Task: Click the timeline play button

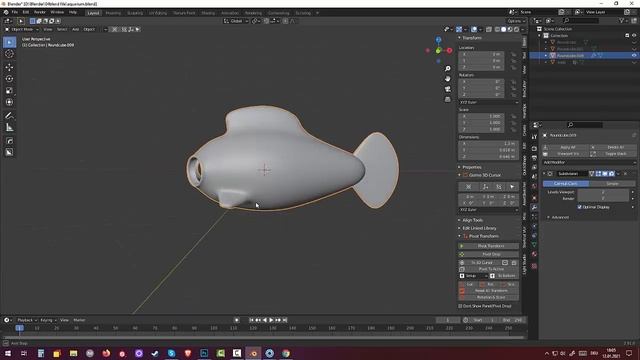Action: tap(271, 320)
